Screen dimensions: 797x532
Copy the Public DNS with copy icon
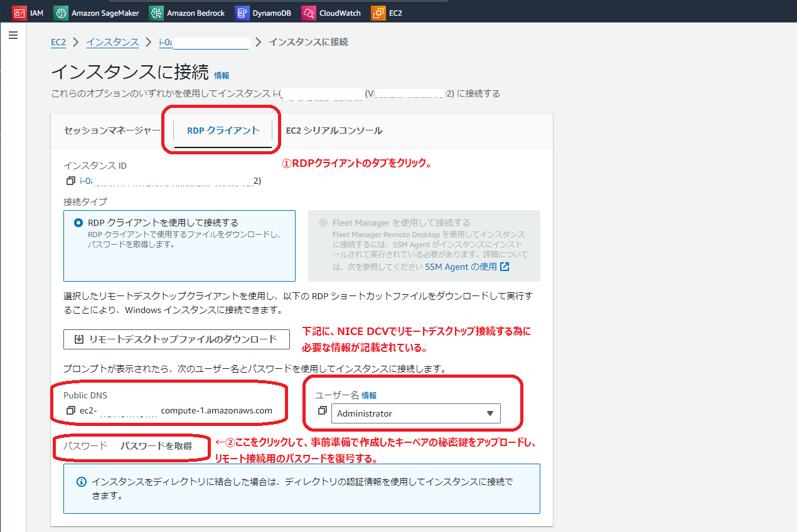click(x=70, y=411)
